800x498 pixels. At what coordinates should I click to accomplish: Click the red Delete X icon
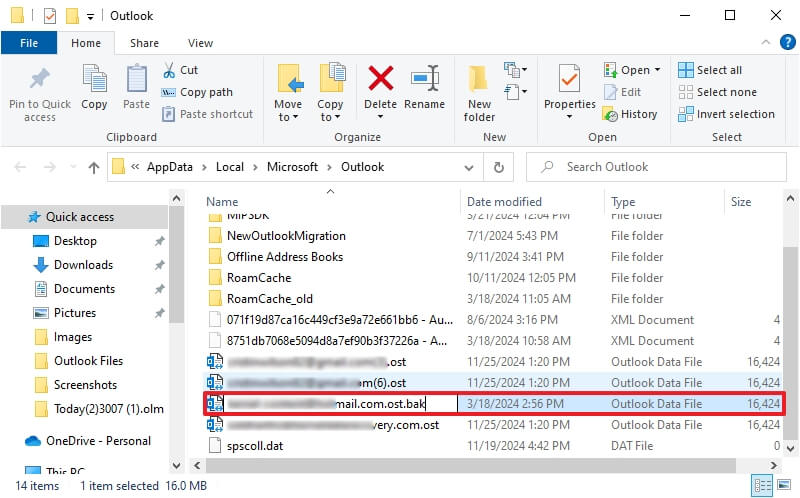tap(381, 78)
